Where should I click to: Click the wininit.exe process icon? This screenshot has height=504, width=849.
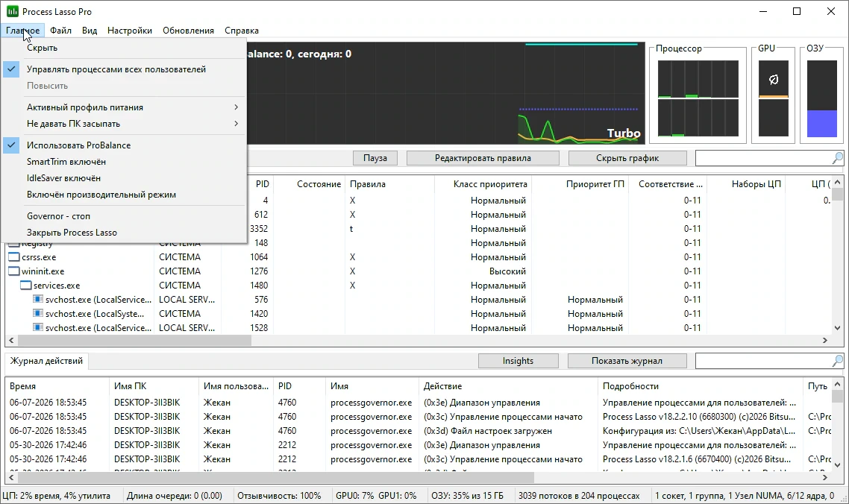[13, 271]
